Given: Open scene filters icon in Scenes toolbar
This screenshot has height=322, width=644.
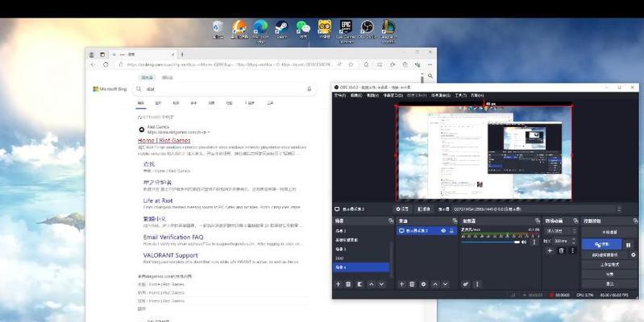Looking at the screenshot, I should [359, 284].
